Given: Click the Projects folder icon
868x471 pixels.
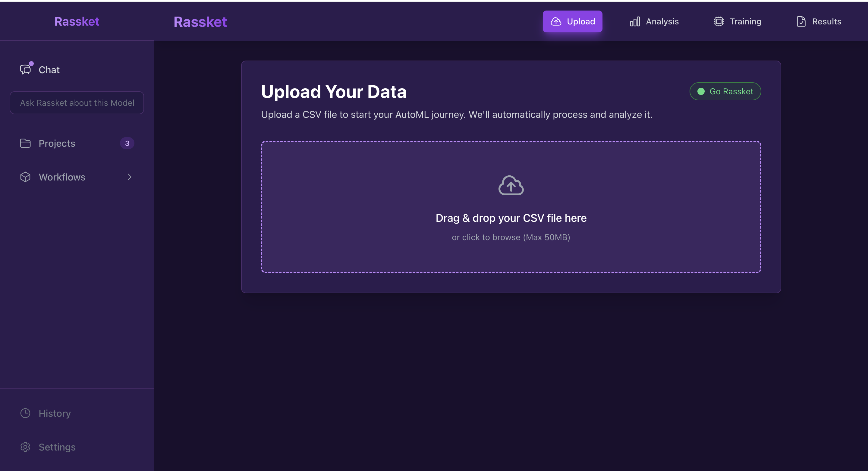Looking at the screenshot, I should (x=25, y=143).
